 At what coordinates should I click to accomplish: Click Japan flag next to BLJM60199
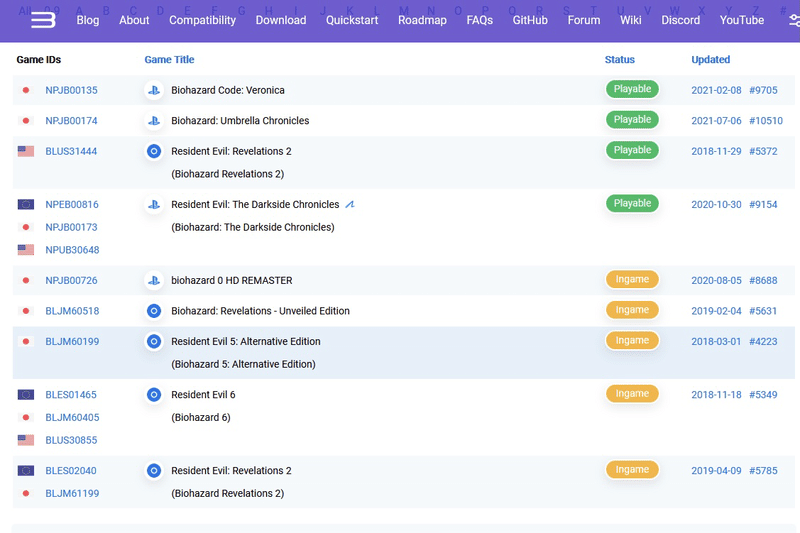(x=26, y=342)
